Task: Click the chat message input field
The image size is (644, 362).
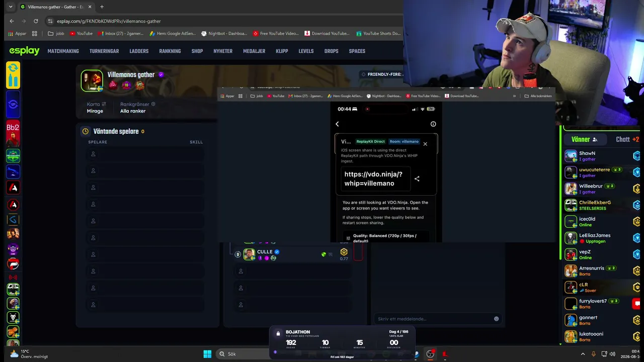Action: [x=438, y=319]
